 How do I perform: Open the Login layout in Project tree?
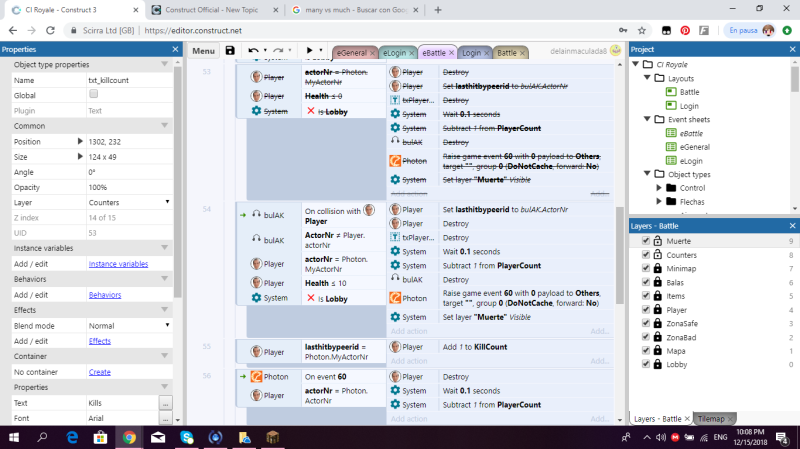(x=689, y=106)
